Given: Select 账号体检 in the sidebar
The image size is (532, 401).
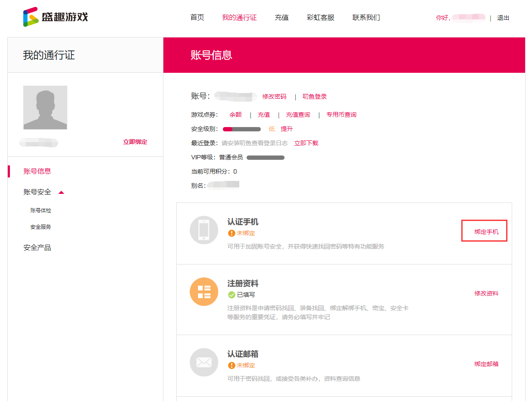Looking at the screenshot, I should pyautogui.click(x=41, y=211).
